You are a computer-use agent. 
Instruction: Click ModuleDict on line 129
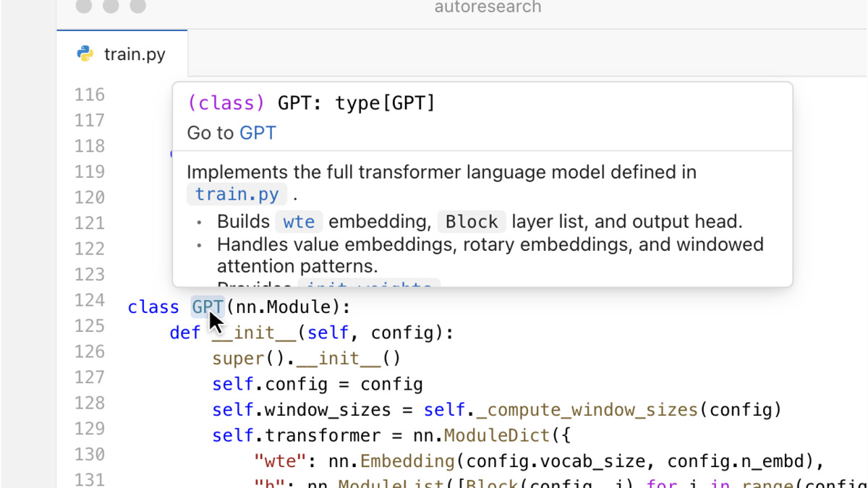[x=497, y=436]
